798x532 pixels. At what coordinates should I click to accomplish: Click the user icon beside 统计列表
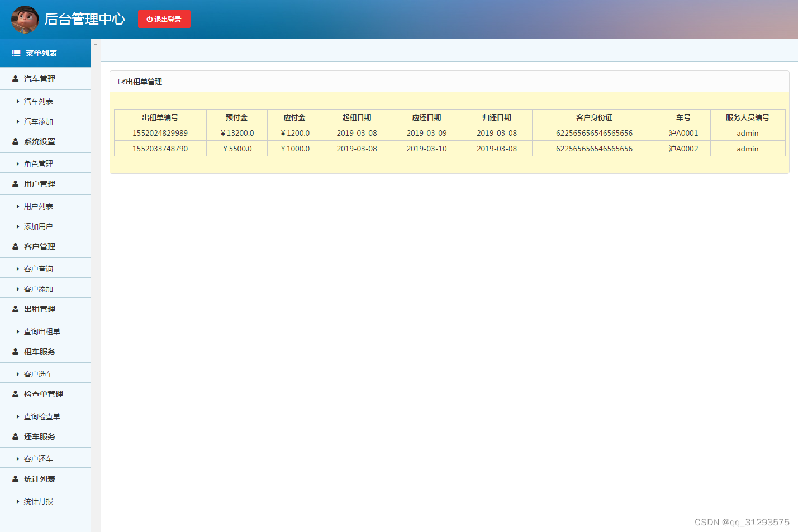16,479
